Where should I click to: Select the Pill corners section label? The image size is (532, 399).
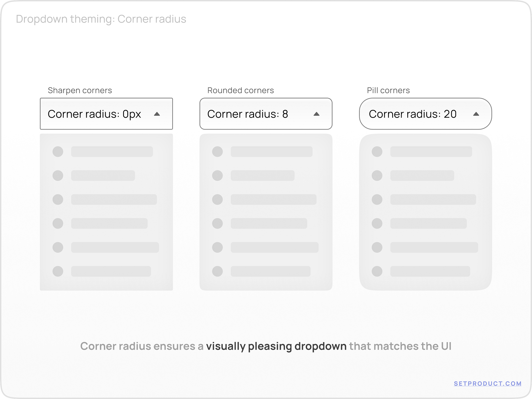388,90
